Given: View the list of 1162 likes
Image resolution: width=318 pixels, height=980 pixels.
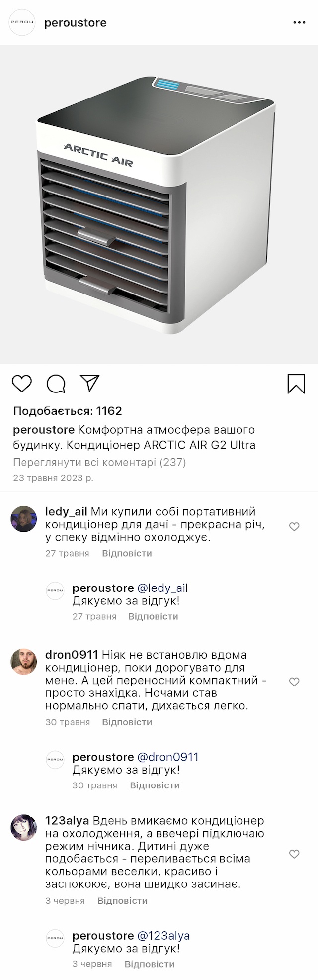Looking at the screenshot, I should click(68, 411).
